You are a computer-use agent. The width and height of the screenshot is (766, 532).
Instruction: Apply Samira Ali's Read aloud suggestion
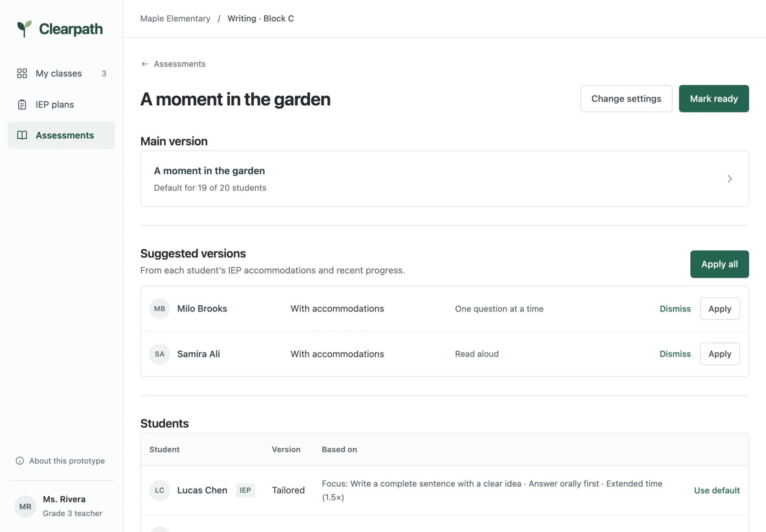pos(720,354)
